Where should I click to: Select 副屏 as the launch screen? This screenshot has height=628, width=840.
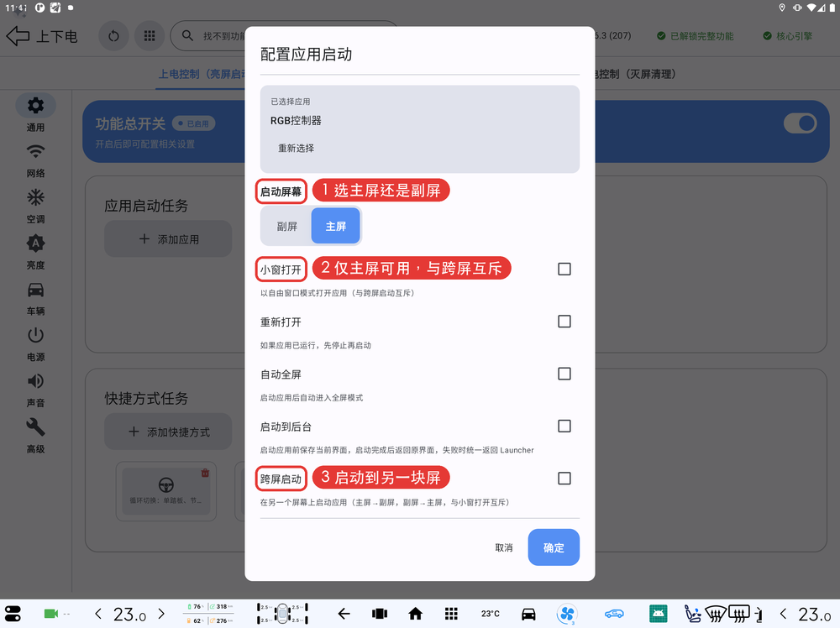click(286, 226)
